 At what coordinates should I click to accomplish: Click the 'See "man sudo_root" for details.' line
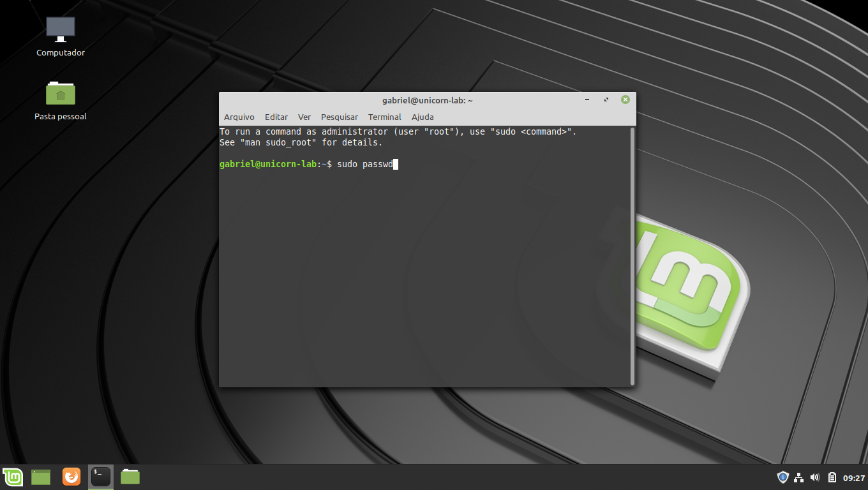click(x=301, y=142)
